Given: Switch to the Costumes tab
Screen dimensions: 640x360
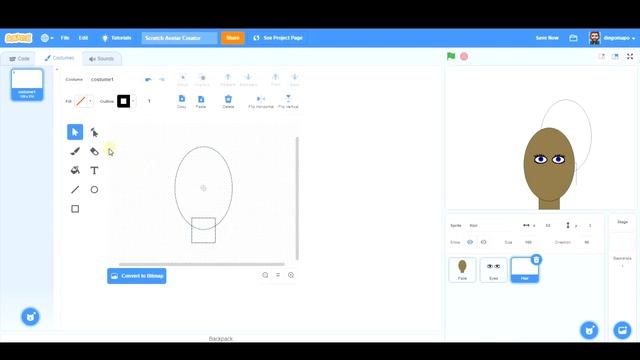Looking at the screenshot, I should click(60, 58).
